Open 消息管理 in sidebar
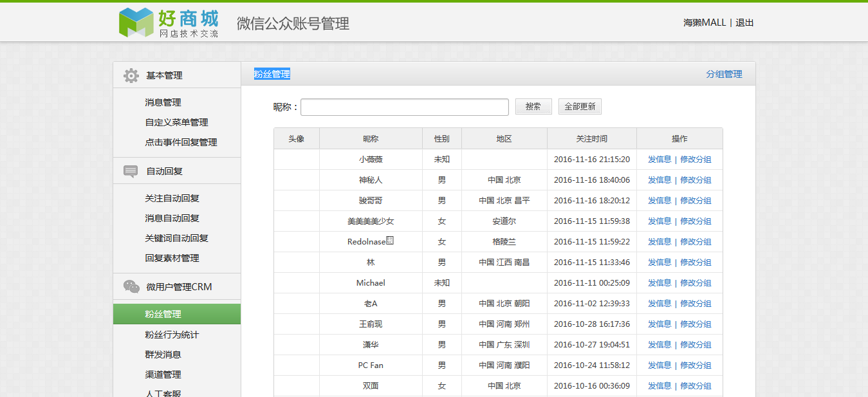 pyautogui.click(x=163, y=102)
